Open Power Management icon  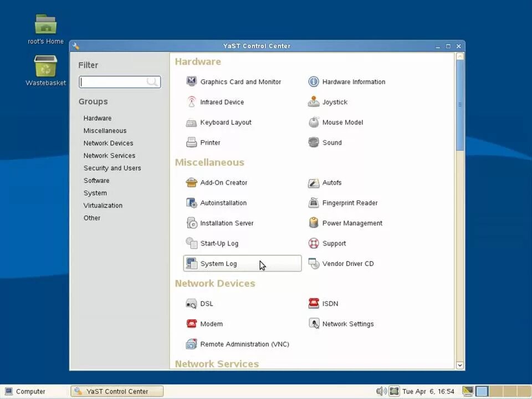[314, 223]
